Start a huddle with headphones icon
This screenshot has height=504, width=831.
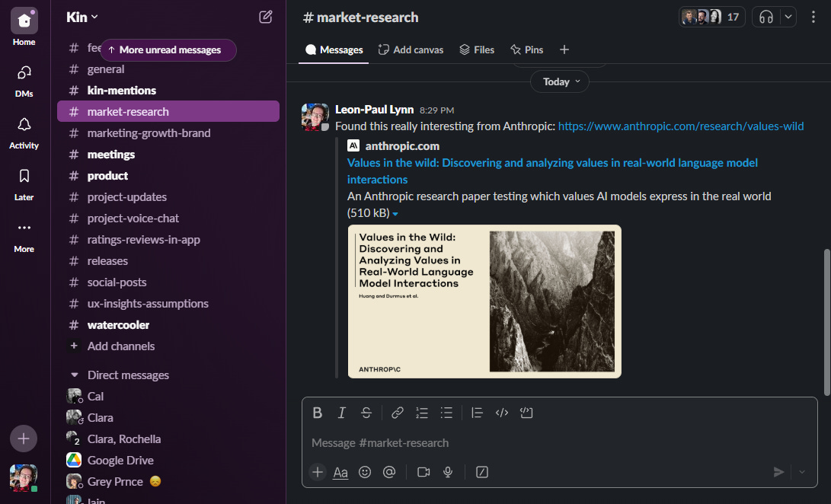765,17
